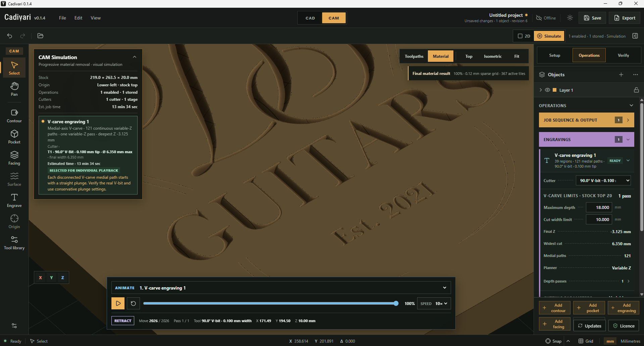Open the Tool library
644x346 pixels.
[14, 243]
